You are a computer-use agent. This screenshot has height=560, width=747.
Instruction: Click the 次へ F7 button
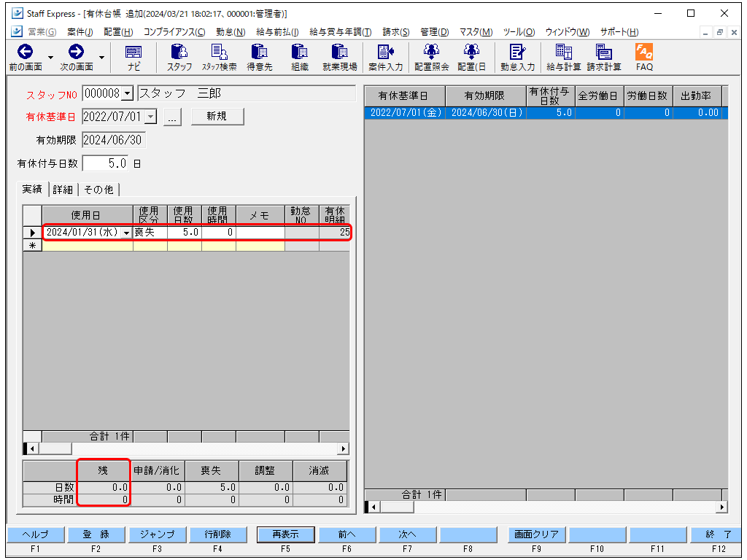click(407, 534)
